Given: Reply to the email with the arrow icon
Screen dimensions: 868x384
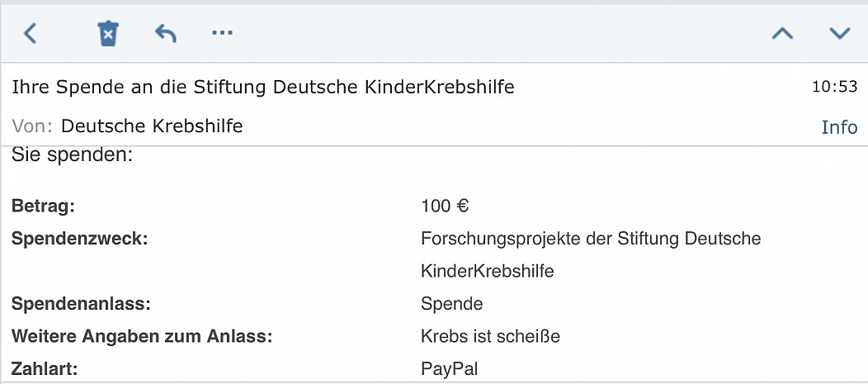Looking at the screenshot, I should [x=166, y=33].
